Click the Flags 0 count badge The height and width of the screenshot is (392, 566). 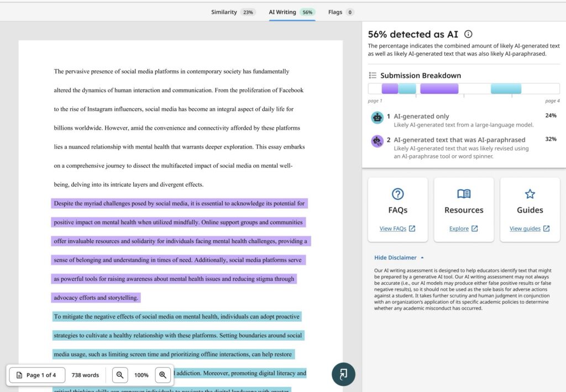350,12
